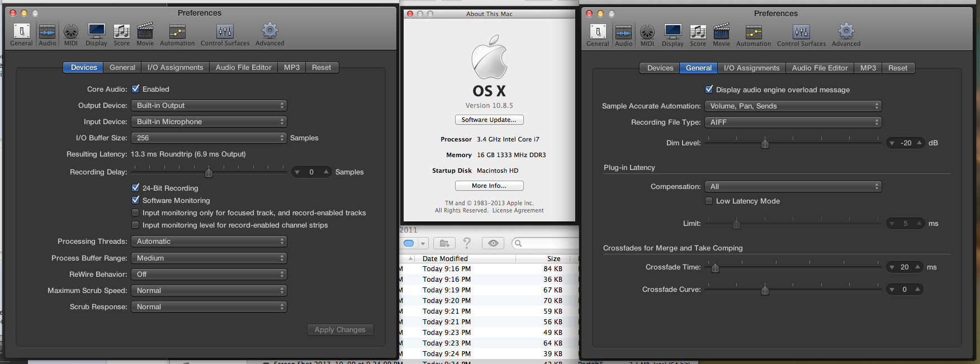Toggle Software Monitoring checkbox
Viewport: 980px width, 364px height.
point(135,200)
